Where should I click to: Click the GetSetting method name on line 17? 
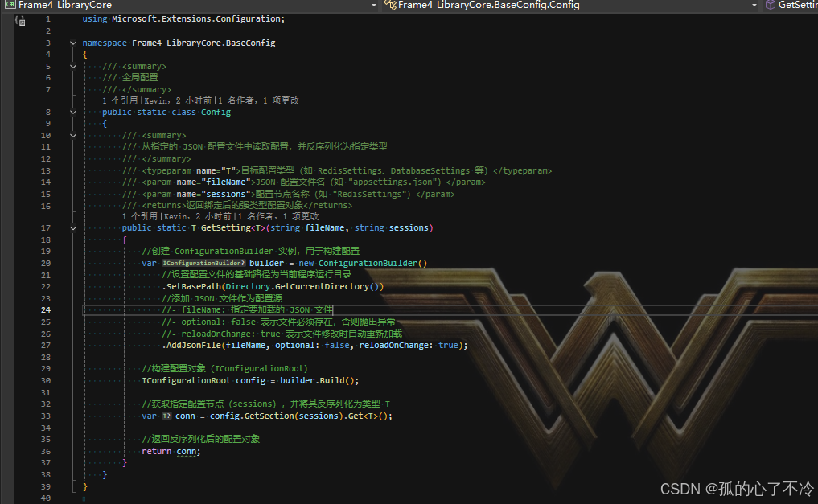(226, 227)
